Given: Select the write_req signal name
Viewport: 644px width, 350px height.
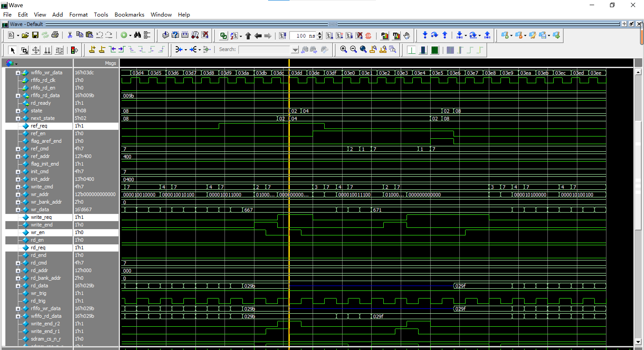Looking at the screenshot, I should coord(41,217).
